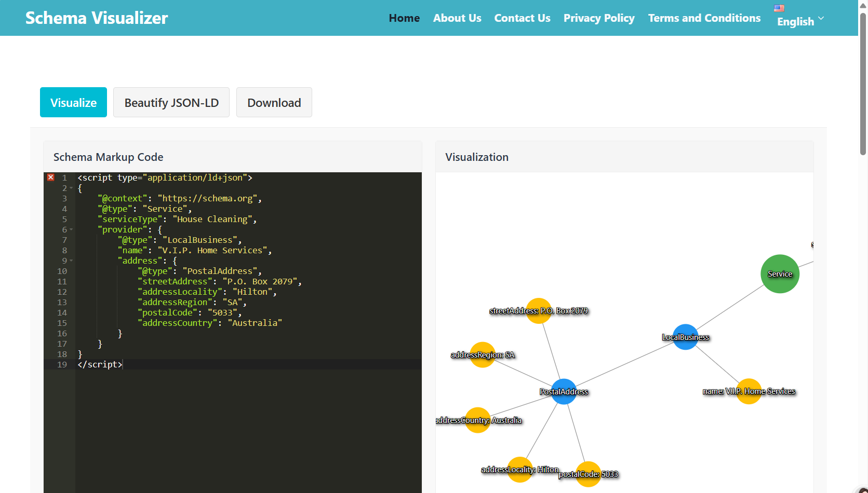The height and width of the screenshot is (493, 868).
Task: Click the closing </script> tag line
Action: [x=100, y=364]
